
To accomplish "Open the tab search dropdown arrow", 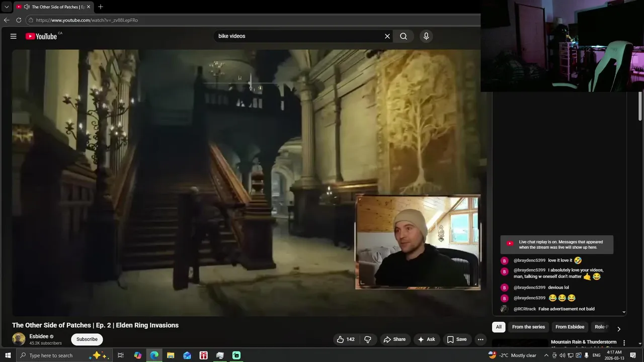I will pos(7,7).
